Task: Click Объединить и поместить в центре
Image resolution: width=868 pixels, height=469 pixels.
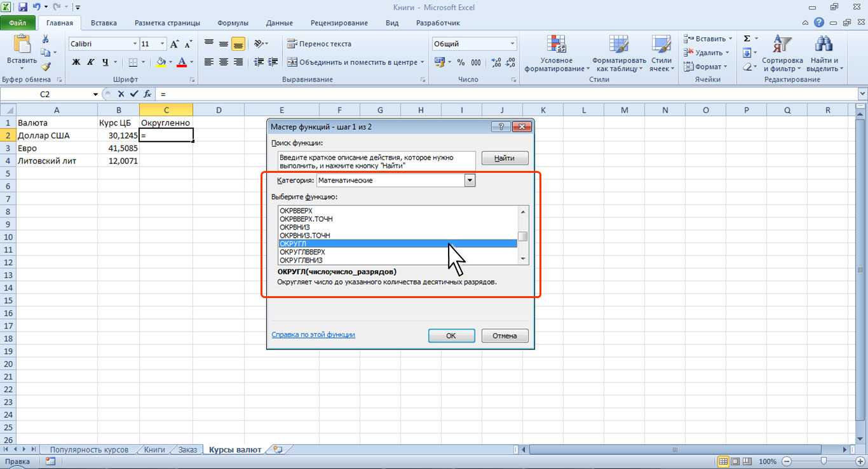Action: pos(355,62)
